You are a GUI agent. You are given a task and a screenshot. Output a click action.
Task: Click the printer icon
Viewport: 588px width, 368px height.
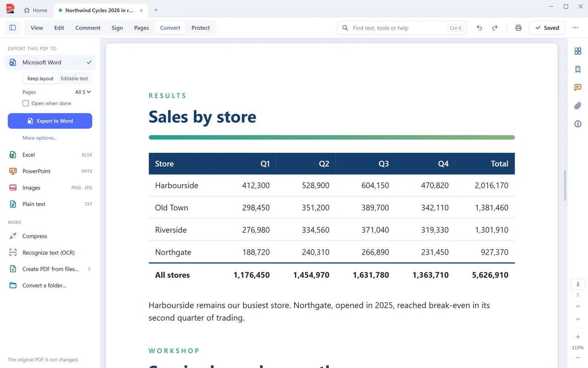coord(518,28)
